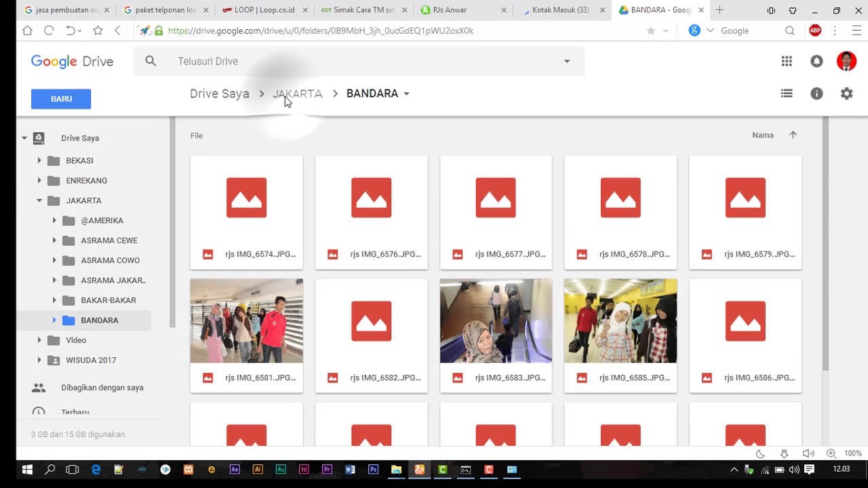Open a new browser tab
The image size is (868, 488).
(719, 10)
